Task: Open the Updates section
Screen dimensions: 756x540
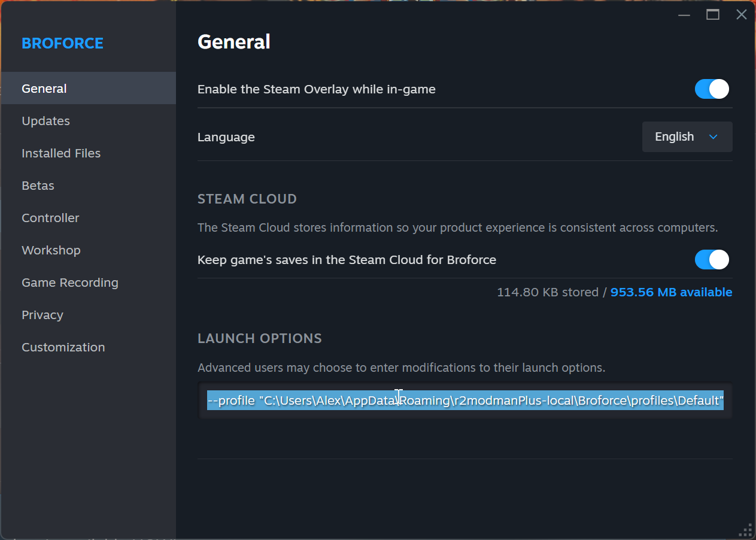Action: (46, 121)
